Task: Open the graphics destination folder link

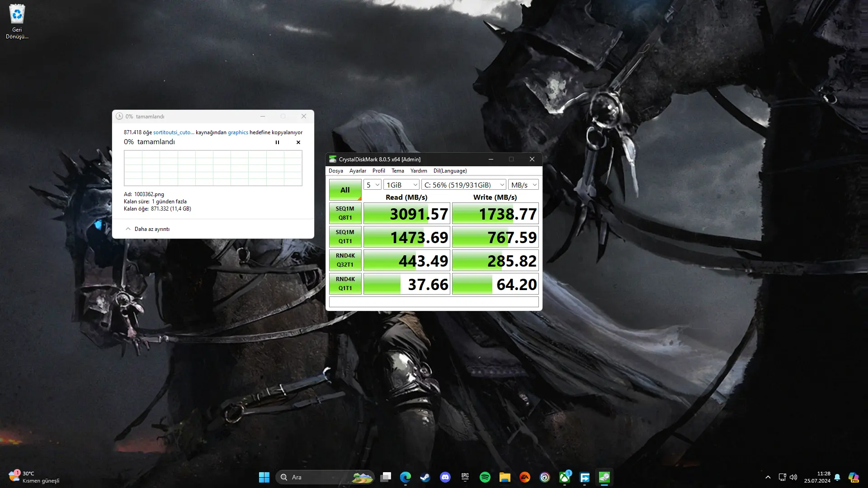Action: 238,132
